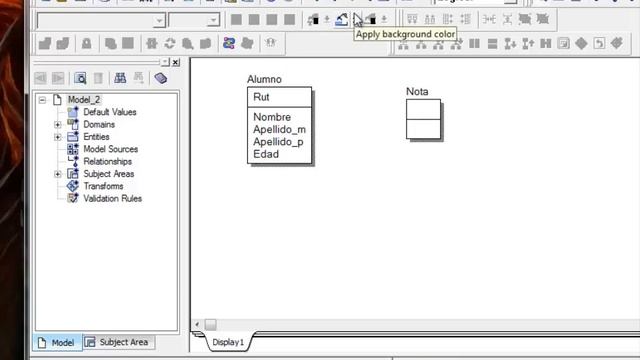Select the Subject Areas label in the tree

(109, 174)
